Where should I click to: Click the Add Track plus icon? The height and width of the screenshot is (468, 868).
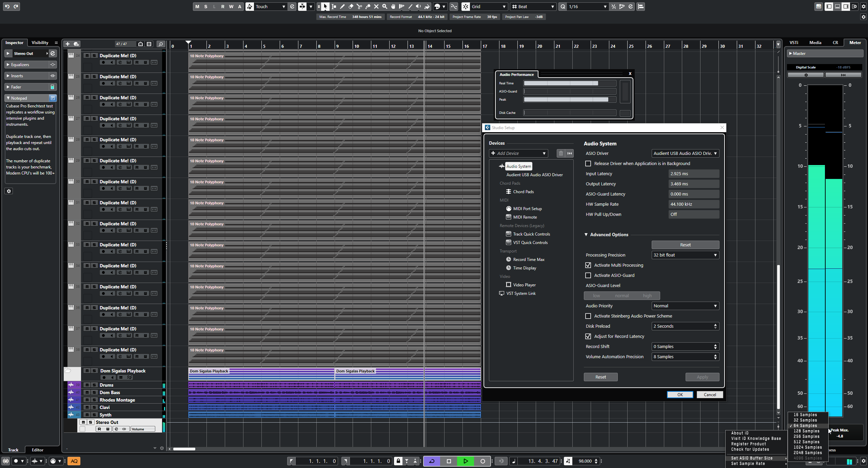pyautogui.click(x=67, y=44)
